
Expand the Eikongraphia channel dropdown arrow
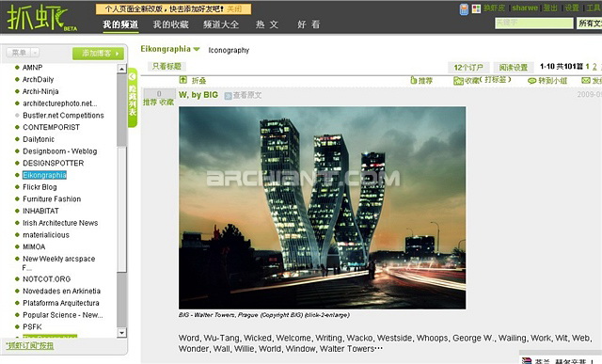(x=197, y=49)
